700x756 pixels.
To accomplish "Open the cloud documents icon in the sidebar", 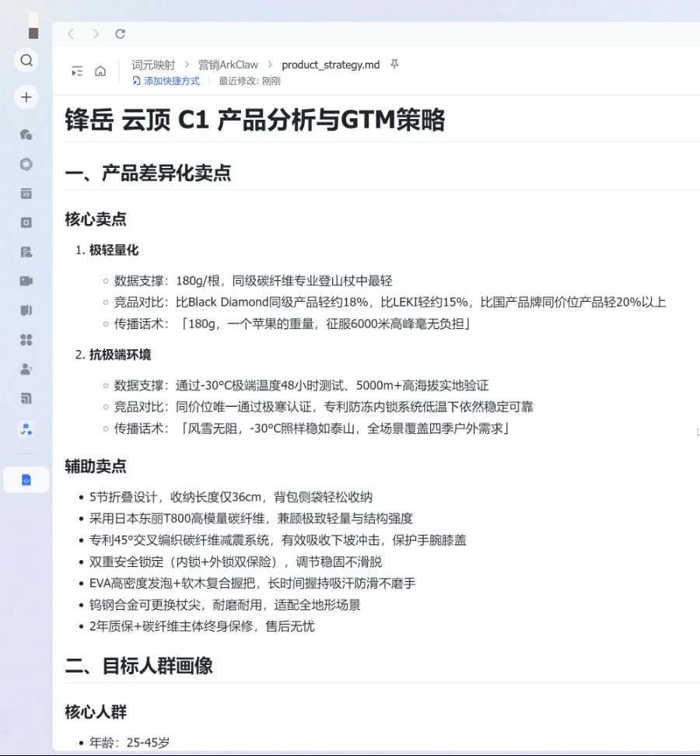I will 26,252.
